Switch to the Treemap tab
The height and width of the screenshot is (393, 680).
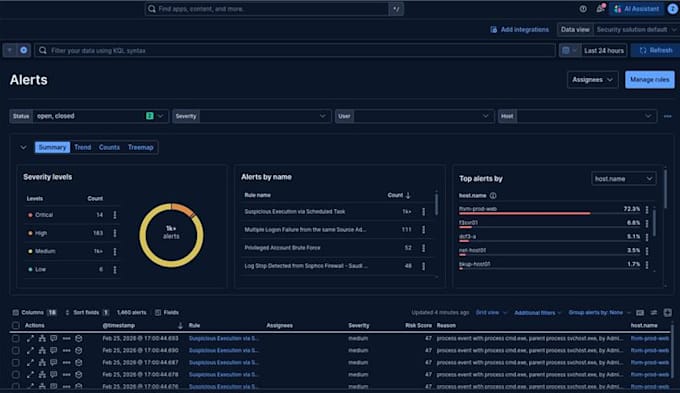click(x=141, y=147)
